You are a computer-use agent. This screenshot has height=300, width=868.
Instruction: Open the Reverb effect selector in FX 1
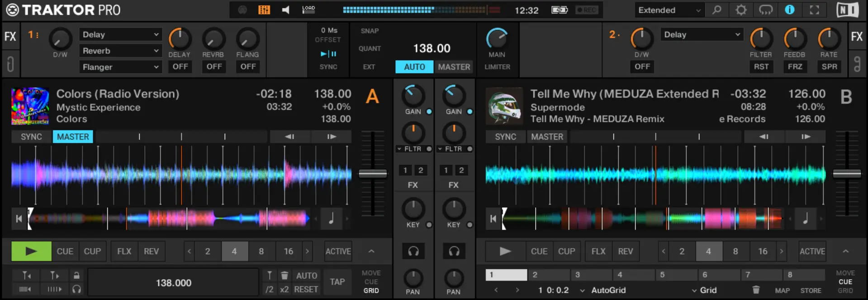[x=120, y=51]
